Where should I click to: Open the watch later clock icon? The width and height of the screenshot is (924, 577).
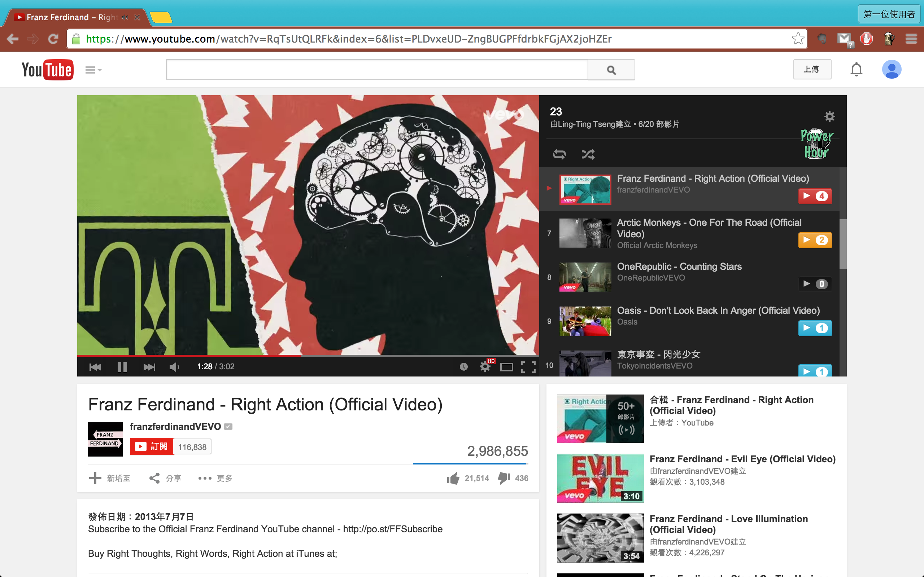pyautogui.click(x=463, y=367)
